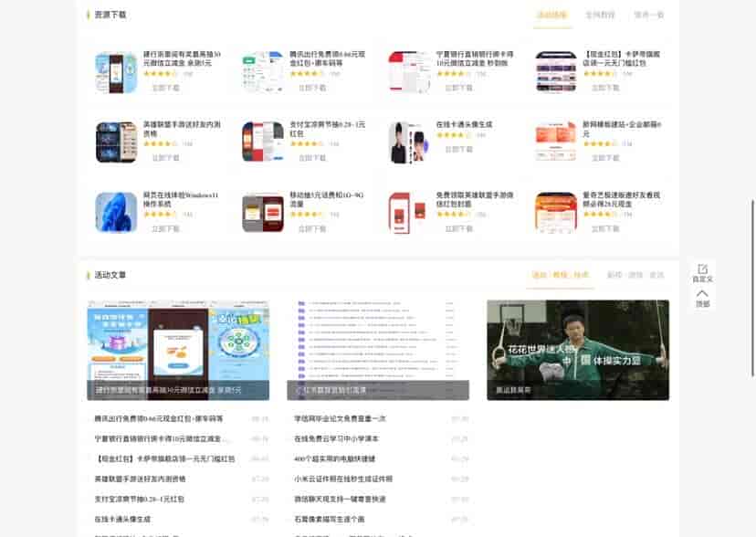Click the 腾讯出行 resource icon
Screen dimensions: 756x537
coord(262,71)
